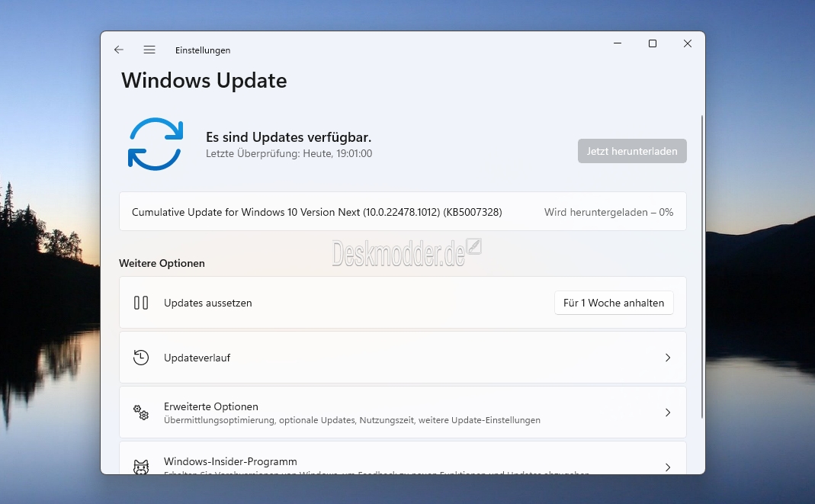Maximize the Einstellungen window
The height and width of the screenshot is (504, 815).
click(x=653, y=44)
